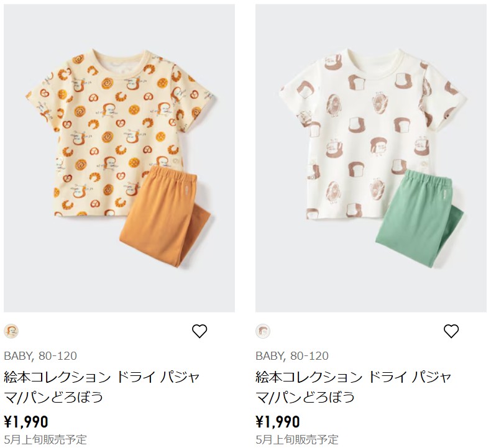This screenshot has height=448, width=491.
Task: Click BABY, 80-120 label of left product
Action: (x=40, y=356)
